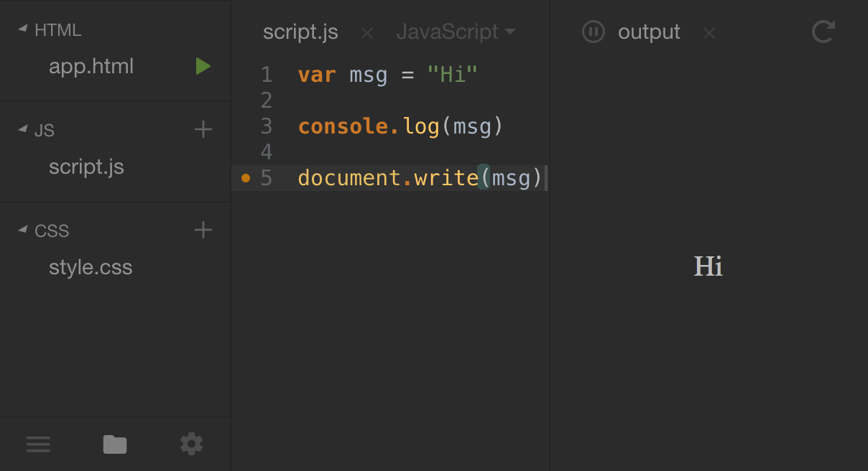Viewport: 868px width, 471px height.
Task: Add a new CSS file with plus
Action: (x=203, y=230)
